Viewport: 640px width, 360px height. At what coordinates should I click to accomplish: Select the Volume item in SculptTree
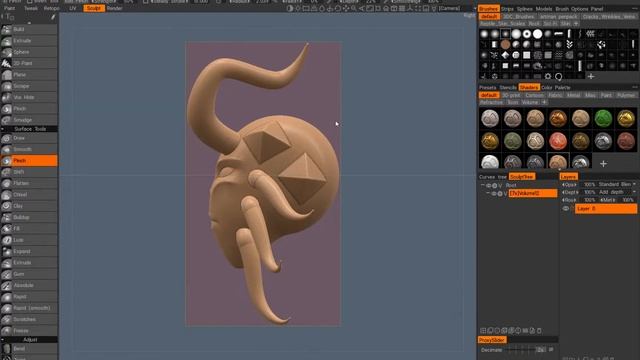[x=533, y=193]
